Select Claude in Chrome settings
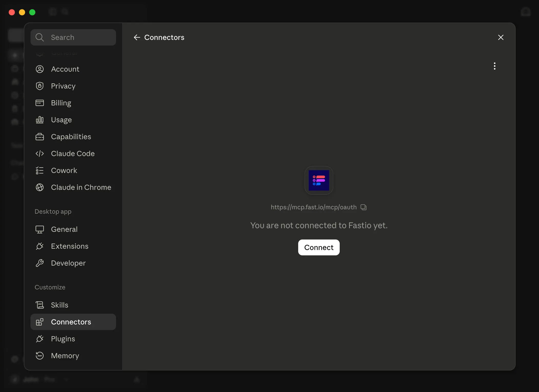539x392 pixels. pos(73,187)
